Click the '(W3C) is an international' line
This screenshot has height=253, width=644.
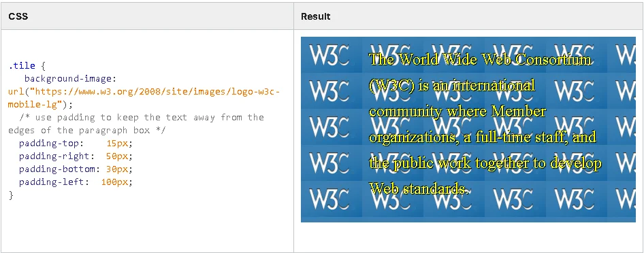click(452, 85)
